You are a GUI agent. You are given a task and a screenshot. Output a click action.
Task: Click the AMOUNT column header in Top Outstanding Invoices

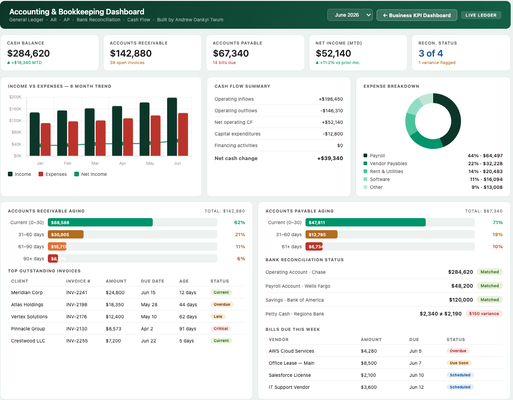tap(116, 281)
